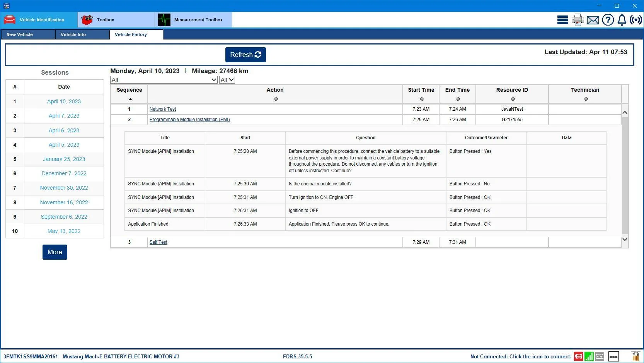Sort by Technician column icon
The height and width of the screenshot is (363, 644).
click(x=586, y=99)
